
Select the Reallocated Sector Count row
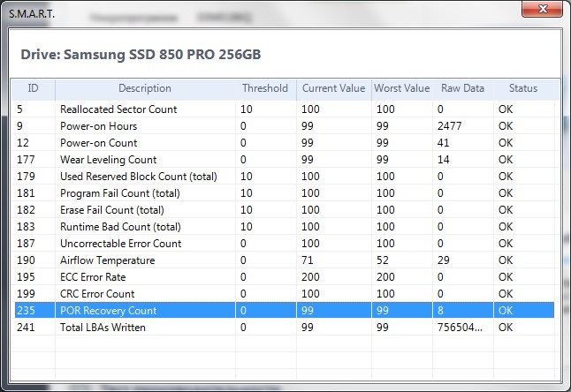tap(285, 109)
